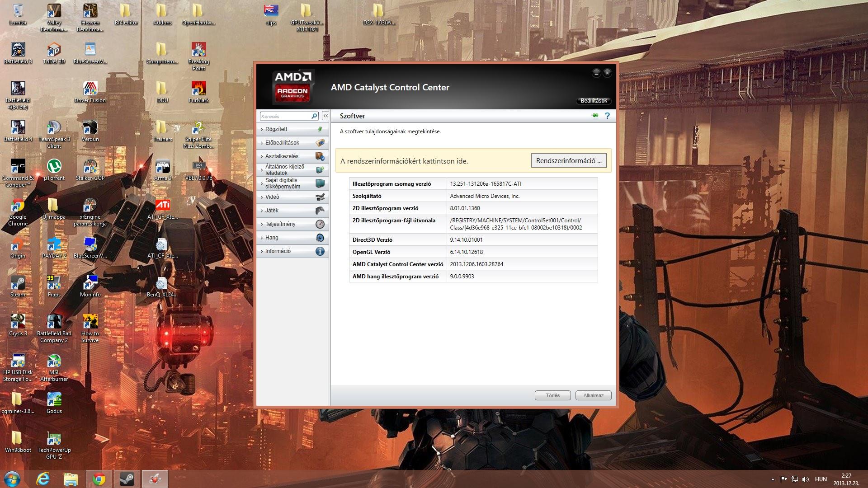Click the Általános kijelző feladatok monitor icon
The height and width of the screenshot is (488, 868).
tap(320, 170)
